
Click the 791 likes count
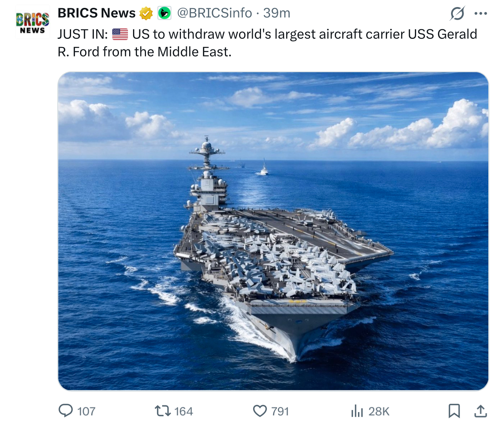pyautogui.click(x=280, y=411)
